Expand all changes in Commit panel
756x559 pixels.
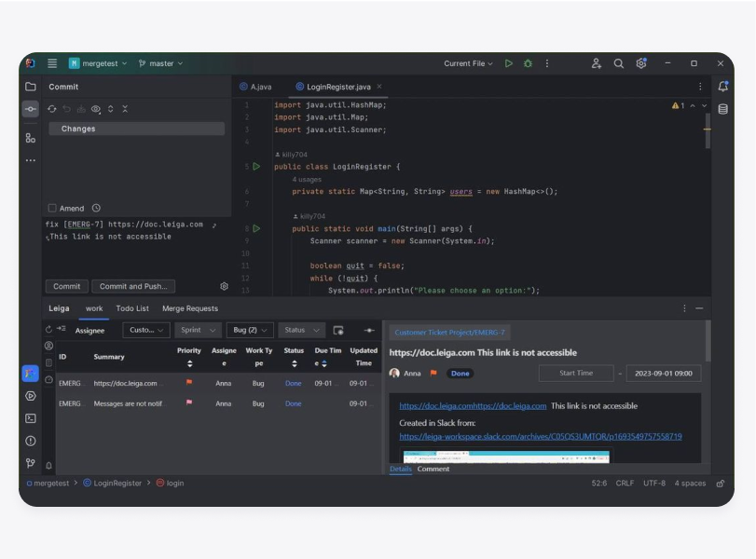pyautogui.click(x=110, y=109)
